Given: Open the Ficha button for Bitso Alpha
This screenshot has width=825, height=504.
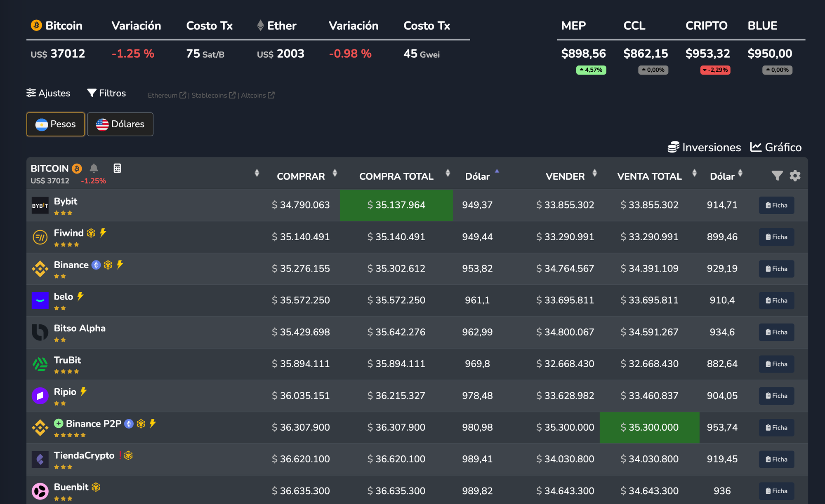Looking at the screenshot, I should [777, 332].
